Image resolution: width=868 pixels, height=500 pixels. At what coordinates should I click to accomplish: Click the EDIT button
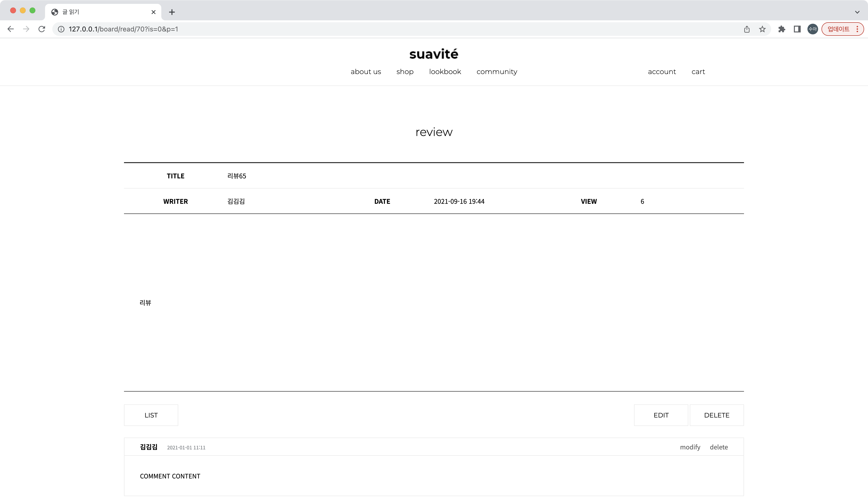661,415
